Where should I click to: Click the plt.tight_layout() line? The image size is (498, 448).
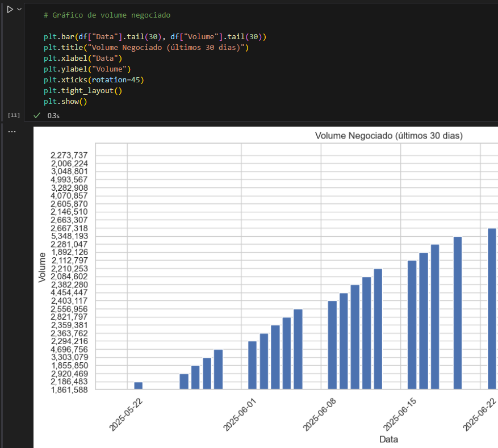(83, 91)
